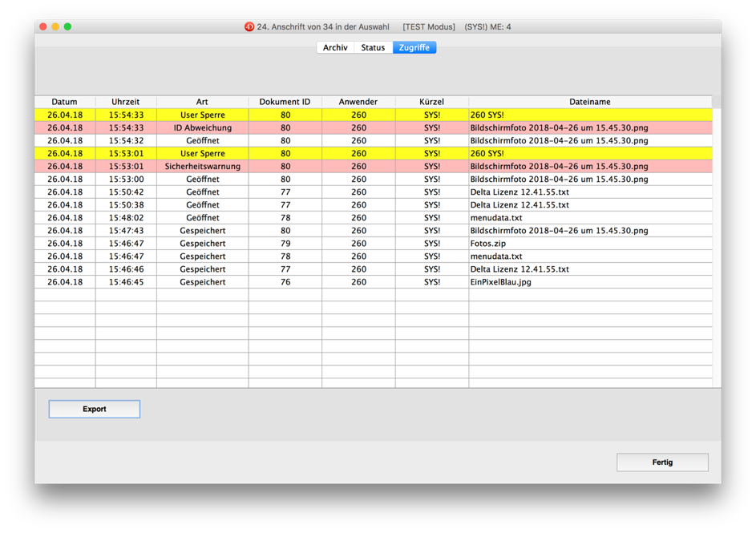Click the Uhrzeit column header
This screenshot has width=756, height=533.
tap(126, 102)
